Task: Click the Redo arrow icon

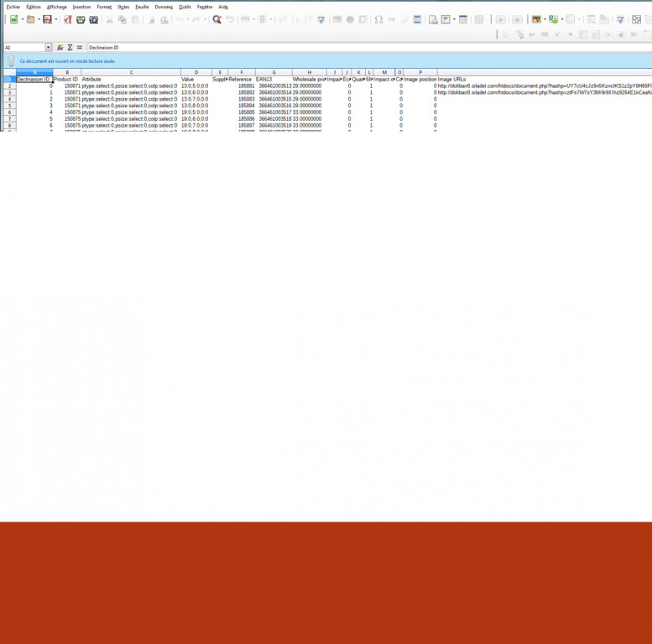Action: pos(196,19)
